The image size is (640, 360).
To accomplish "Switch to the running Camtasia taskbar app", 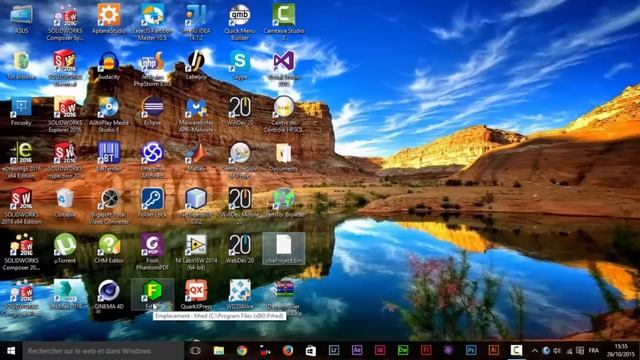I will click(516, 351).
